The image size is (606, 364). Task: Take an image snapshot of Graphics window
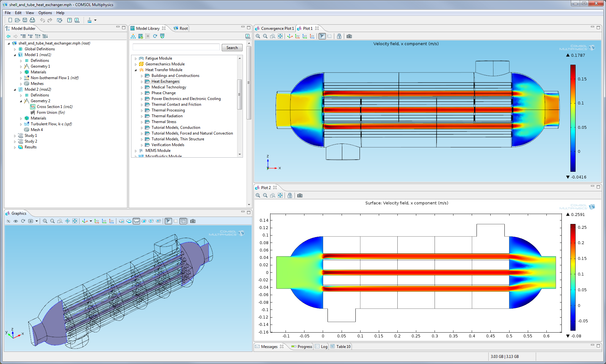point(193,221)
